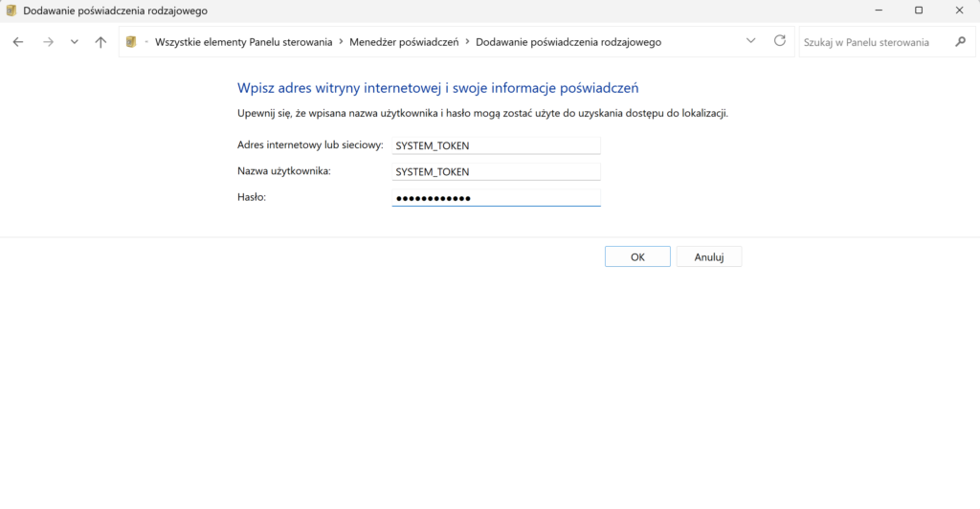This screenshot has width=980, height=509.
Task: Click the title bar window icon
Action: (x=11, y=11)
